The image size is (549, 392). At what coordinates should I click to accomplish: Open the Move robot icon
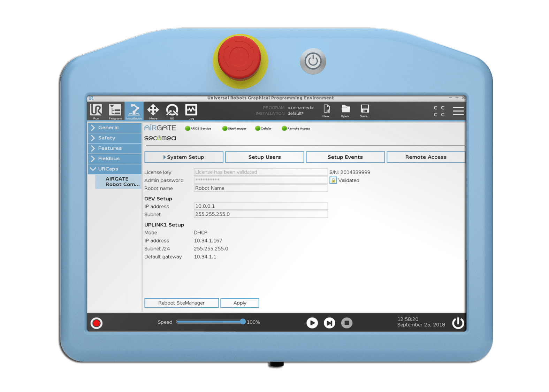(x=153, y=111)
